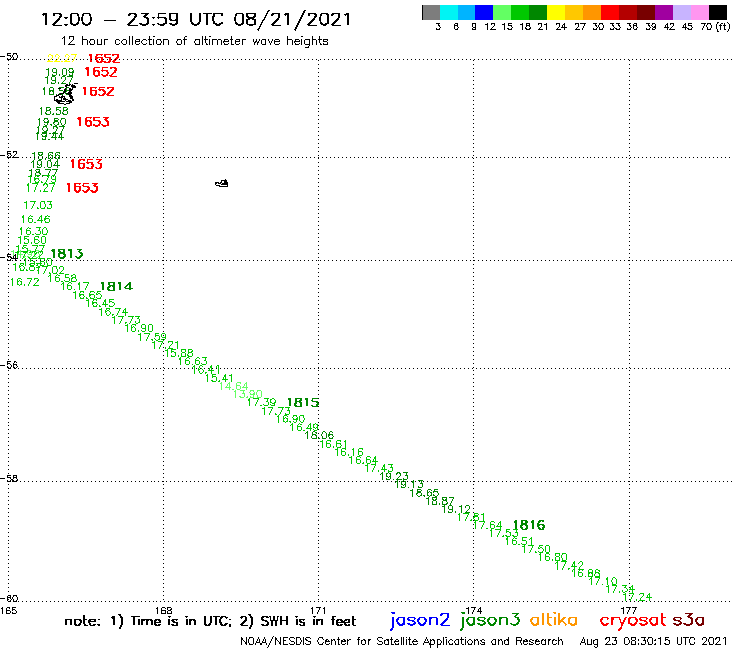Click the "Aug 23 08:30:15 UTC 2021" timestamp
Image resolution: width=740 pixels, height=650 pixels.
[x=653, y=641]
